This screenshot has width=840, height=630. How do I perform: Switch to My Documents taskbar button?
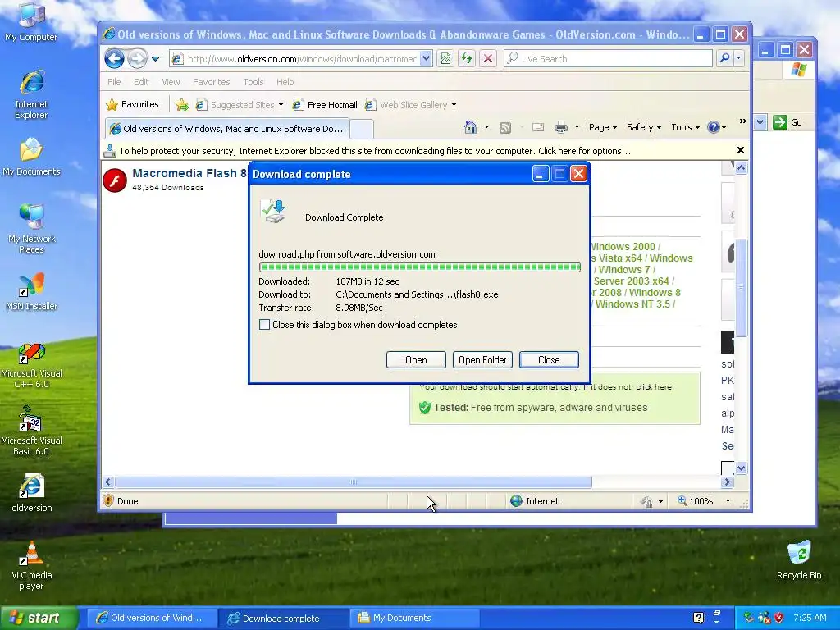pos(414,618)
